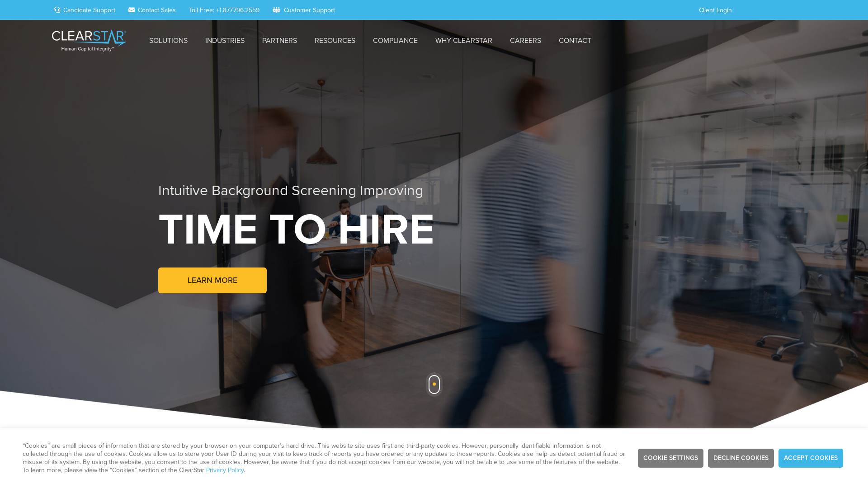Toggle DECLINE COOKIES option
Viewport: 868px width, 488px height.
pos(741,458)
